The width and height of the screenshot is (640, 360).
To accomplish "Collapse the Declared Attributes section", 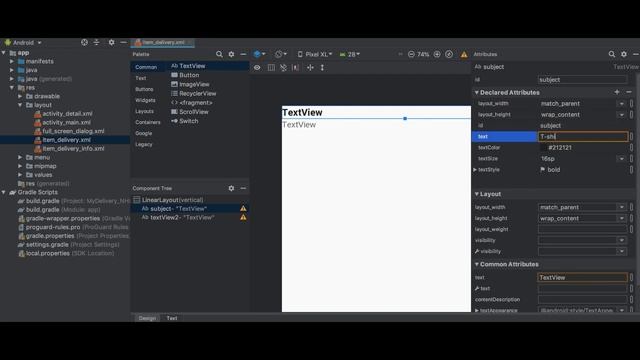I will click(476, 93).
